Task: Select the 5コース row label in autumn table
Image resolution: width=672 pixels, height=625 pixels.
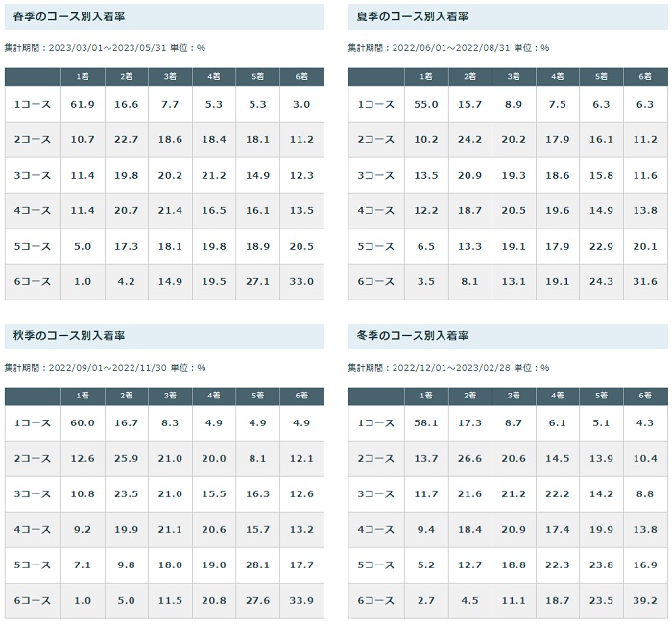Action: (x=33, y=565)
